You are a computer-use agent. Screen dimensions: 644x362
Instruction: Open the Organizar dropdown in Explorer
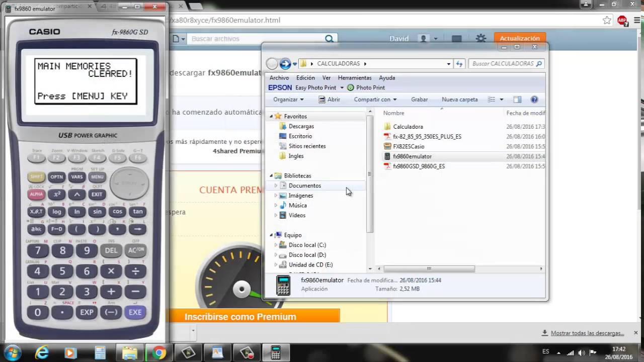(289, 100)
